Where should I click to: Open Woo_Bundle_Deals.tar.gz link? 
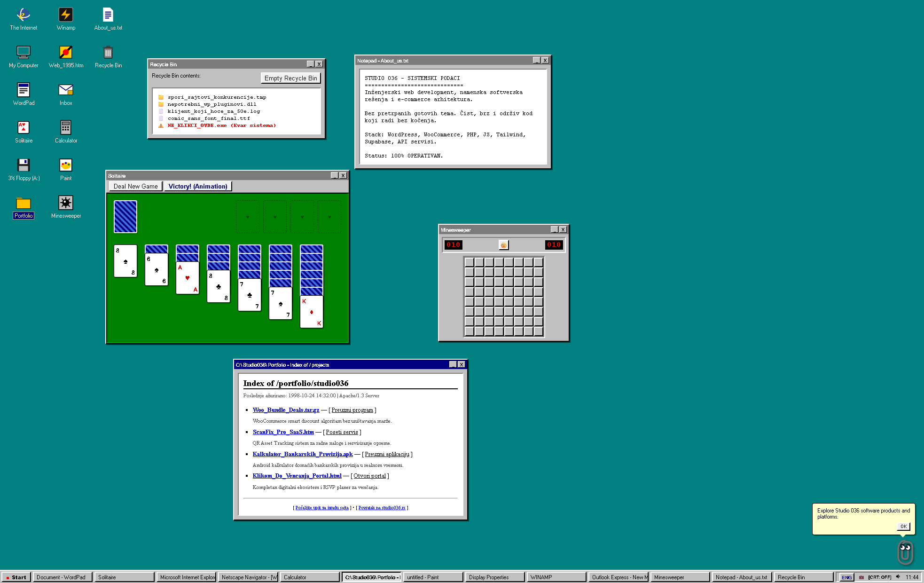coord(286,410)
